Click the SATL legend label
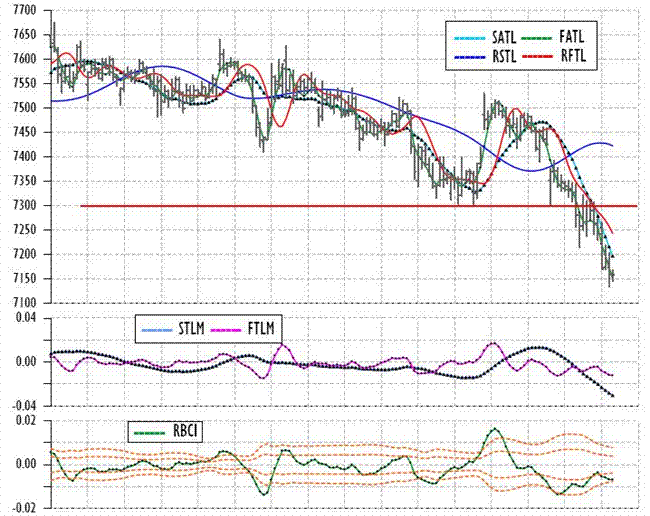Screen dimensions: 650x516 [504, 38]
